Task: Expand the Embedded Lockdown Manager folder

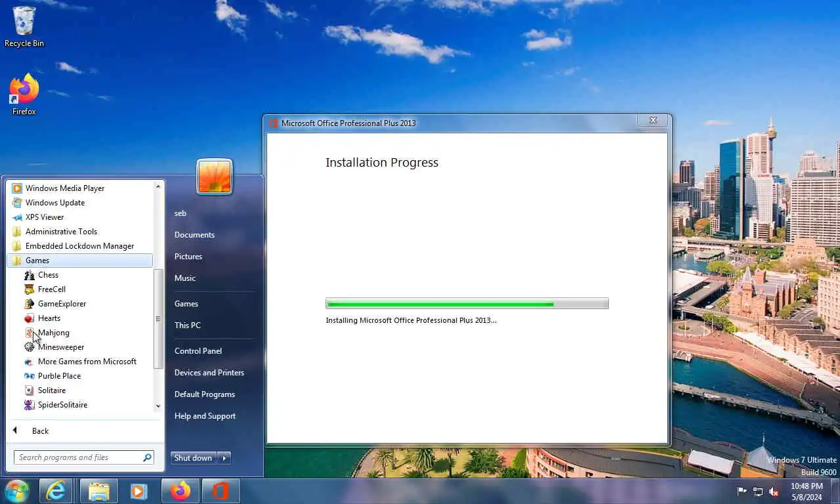Action: point(79,246)
